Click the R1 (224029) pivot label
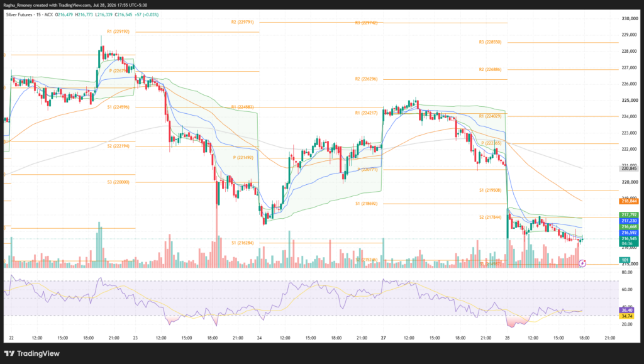The width and height of the screenshot is (644, 364). (490, 116)
